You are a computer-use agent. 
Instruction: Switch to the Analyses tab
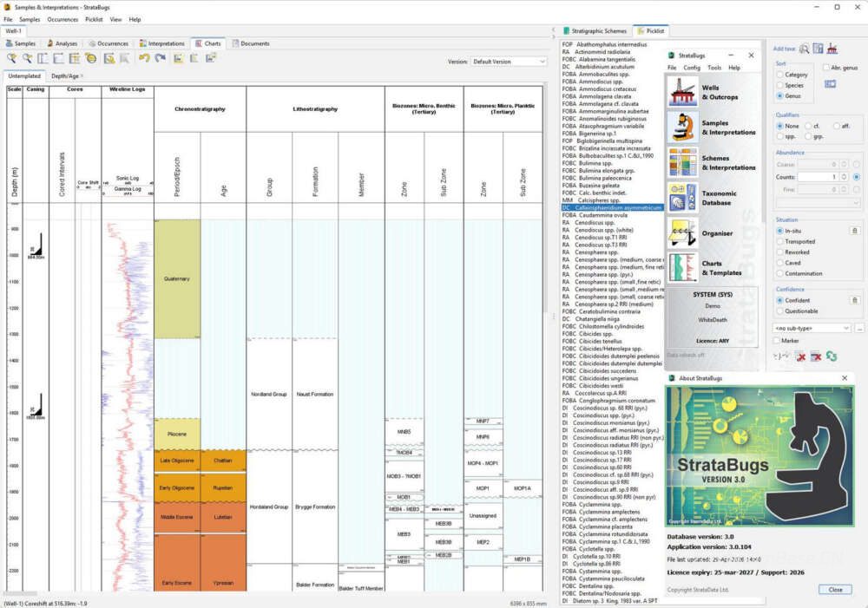coord(62,43)
